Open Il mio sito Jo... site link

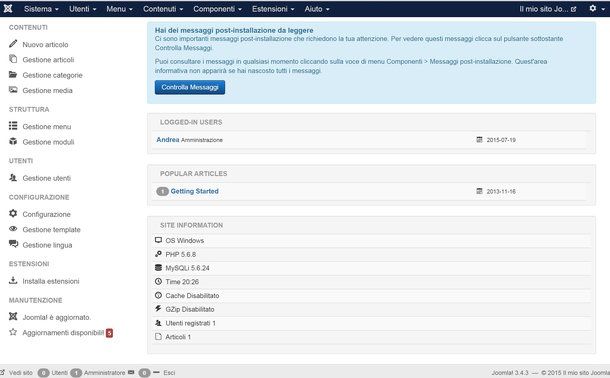(x=547, y=9)
